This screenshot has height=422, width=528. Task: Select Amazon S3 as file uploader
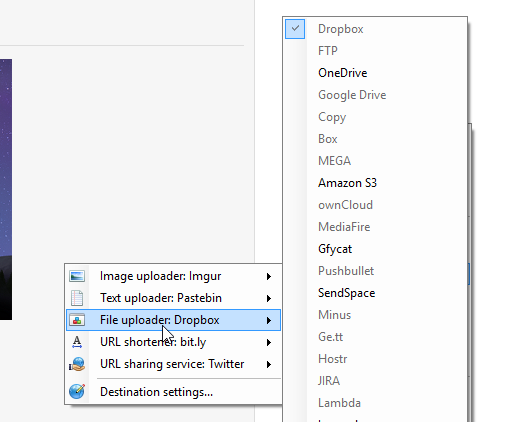click(375, 183)
